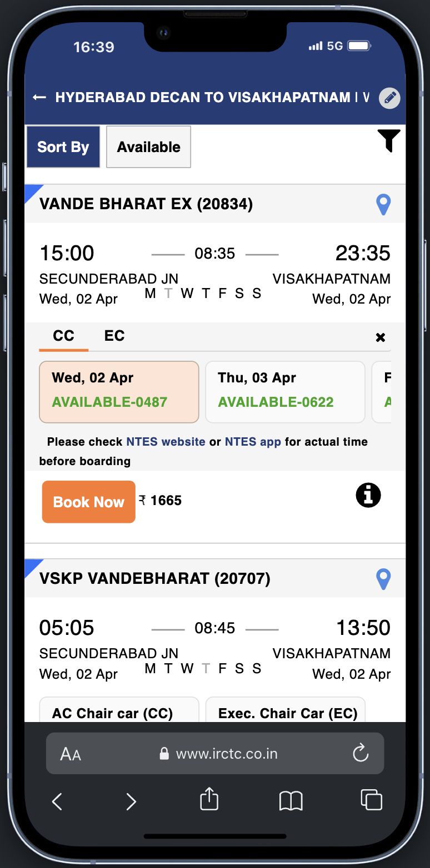430x868 pixels.
Task: Select the CC class tab
Action: click(63, 336)
